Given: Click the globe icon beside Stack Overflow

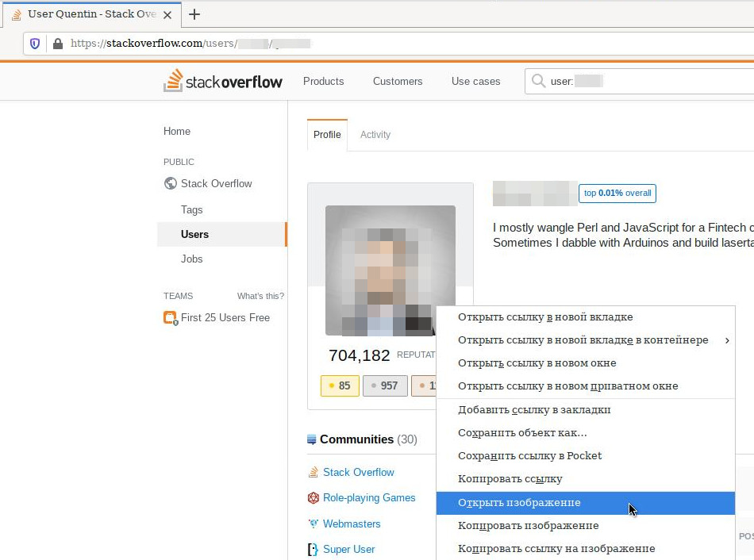Looking at the screenshot, I should pyautogui.click(x=170, y=183).
